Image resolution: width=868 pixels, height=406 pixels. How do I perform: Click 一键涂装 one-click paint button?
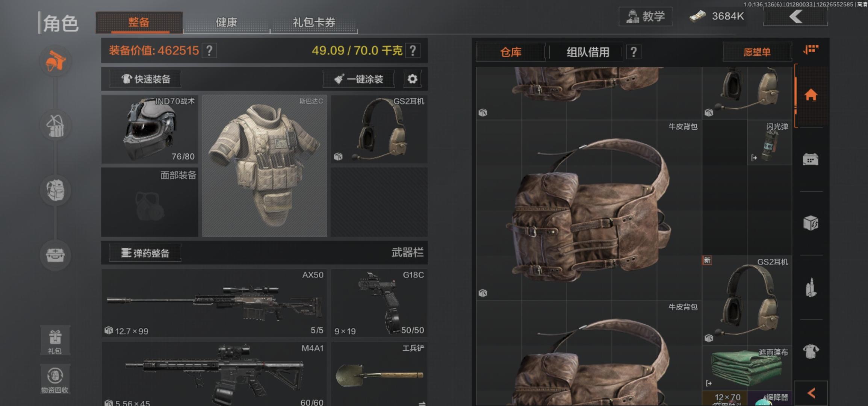359,79
